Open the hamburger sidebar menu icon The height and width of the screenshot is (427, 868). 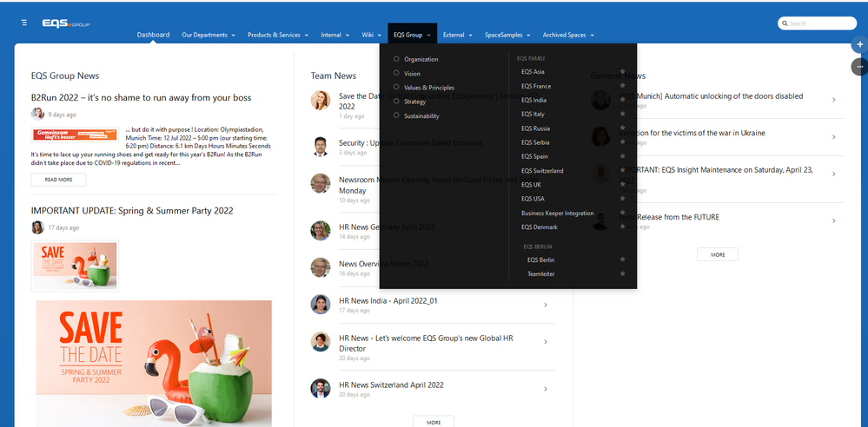[23, 23]
